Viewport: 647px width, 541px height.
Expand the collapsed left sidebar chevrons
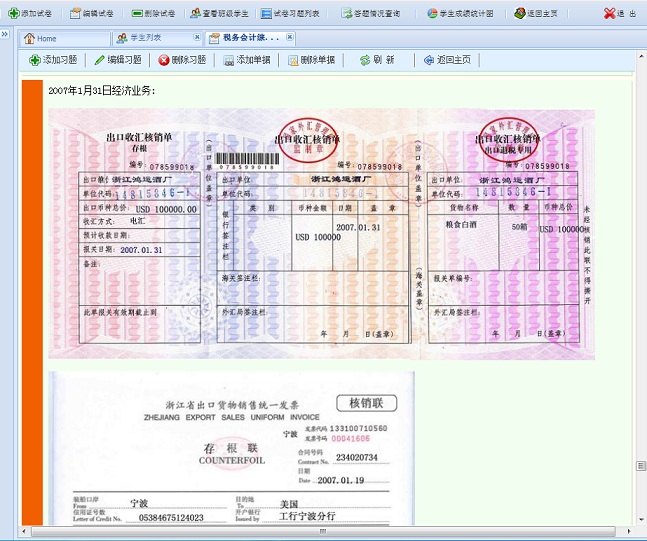coord(5,34)
